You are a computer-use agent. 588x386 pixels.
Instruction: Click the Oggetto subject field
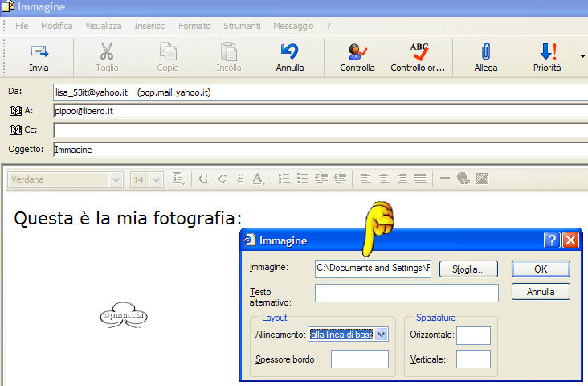321,150
